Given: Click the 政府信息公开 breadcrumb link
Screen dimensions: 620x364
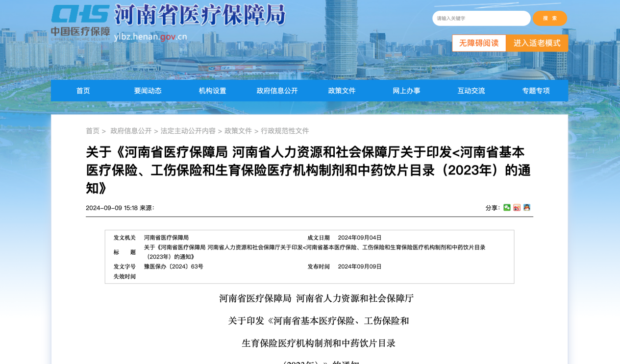Looking at the screenshot, I should pyautogui.click(x=131, y=131).
